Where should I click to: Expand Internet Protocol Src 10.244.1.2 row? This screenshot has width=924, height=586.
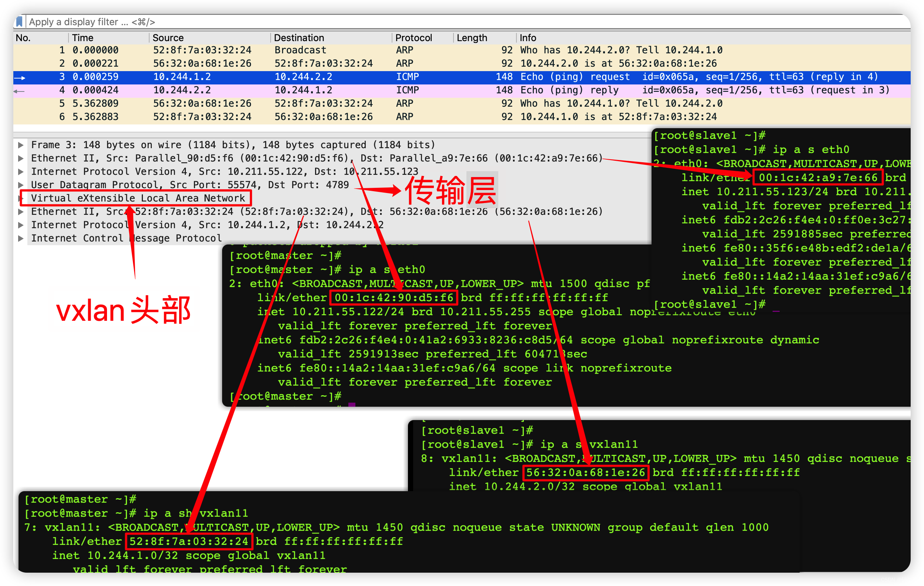[x=21, y=225]
